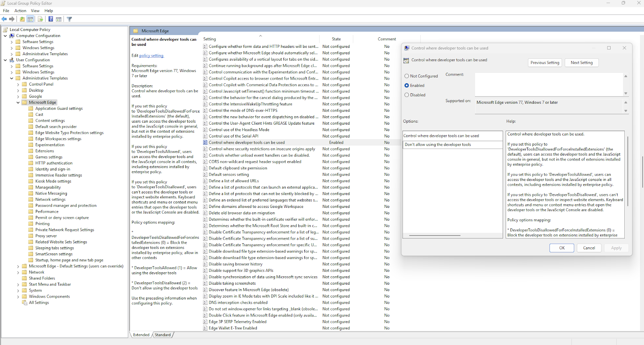Click policy icon beside 'Default sensors setting'
Screen dimensions: 644x345
(x=205, y=175)
